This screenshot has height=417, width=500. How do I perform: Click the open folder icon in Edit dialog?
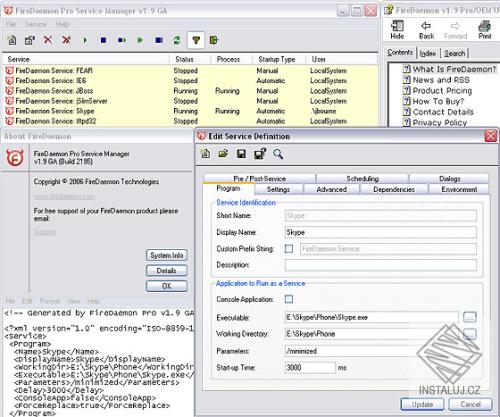pyautogui.click(x=223, y=154)
